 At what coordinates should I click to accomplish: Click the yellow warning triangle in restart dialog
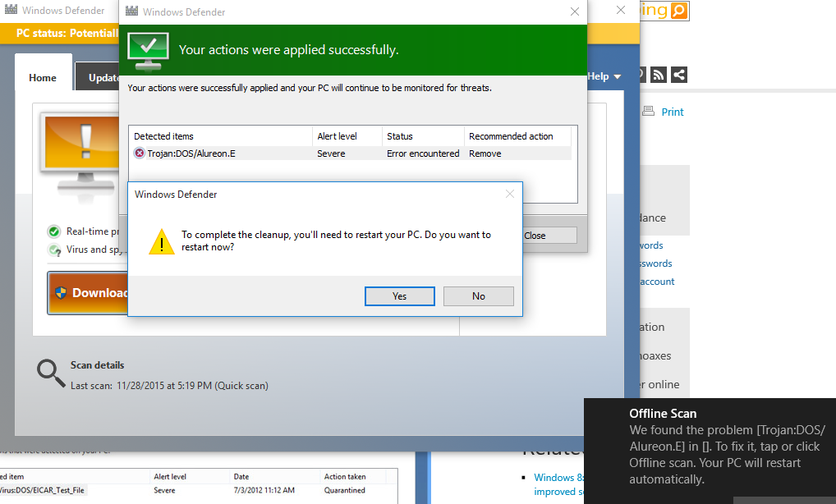point(161,241)
